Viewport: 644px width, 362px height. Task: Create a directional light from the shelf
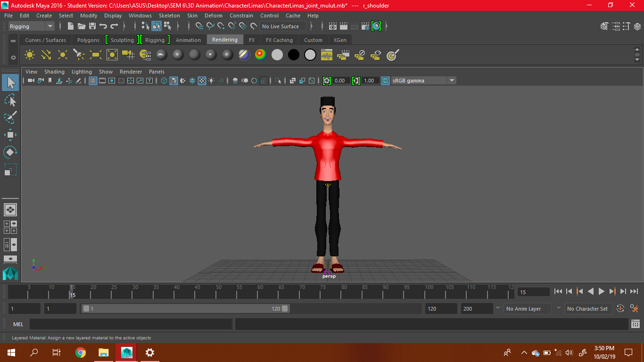[x=46, y=55]
